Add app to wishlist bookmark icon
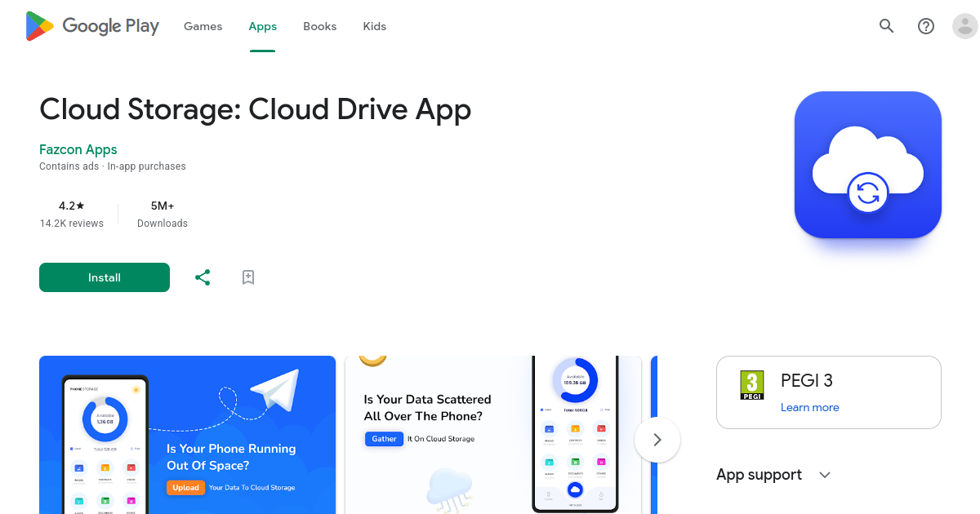This screenshot has height=514, width=980. click(248, 277)
